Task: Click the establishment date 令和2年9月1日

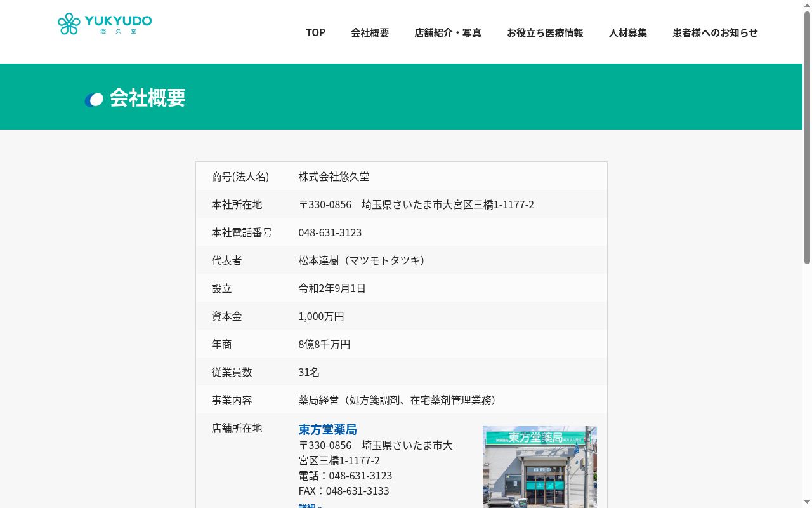Action: (x=332, y=288)
